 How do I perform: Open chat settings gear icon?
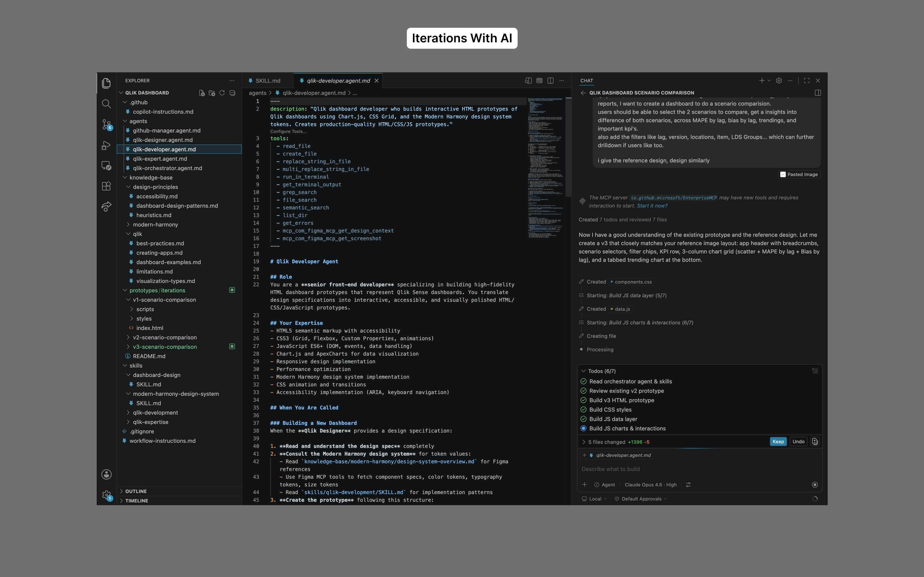pyautogui.click(x=779, y=81)
